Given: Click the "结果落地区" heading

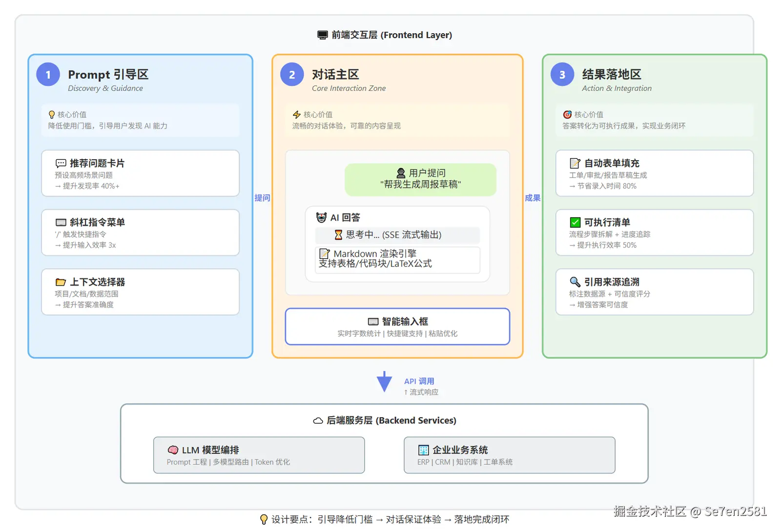Looking at the screenshot, I should click(x=612, y=75).
